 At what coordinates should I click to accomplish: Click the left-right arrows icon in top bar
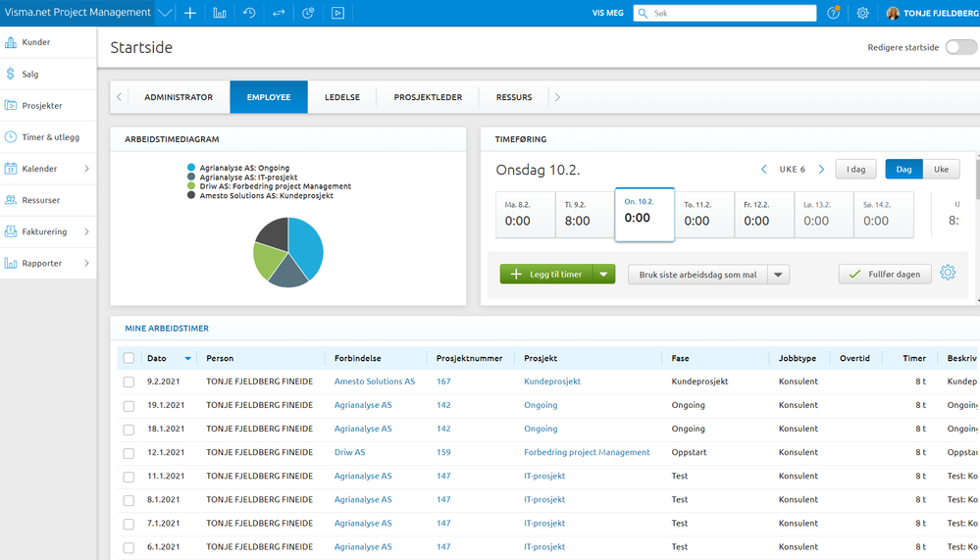point(279,13)
